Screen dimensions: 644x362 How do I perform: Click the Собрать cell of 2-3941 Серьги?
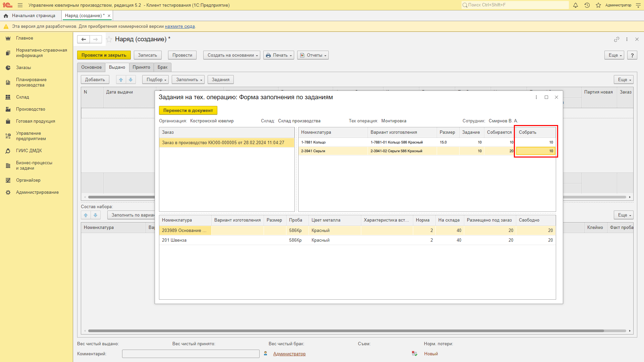tap(536, 151)
